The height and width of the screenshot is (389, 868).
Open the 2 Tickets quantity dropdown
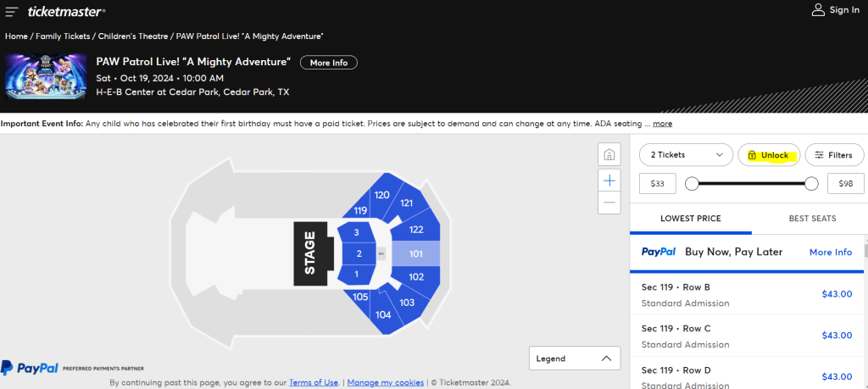686,155
